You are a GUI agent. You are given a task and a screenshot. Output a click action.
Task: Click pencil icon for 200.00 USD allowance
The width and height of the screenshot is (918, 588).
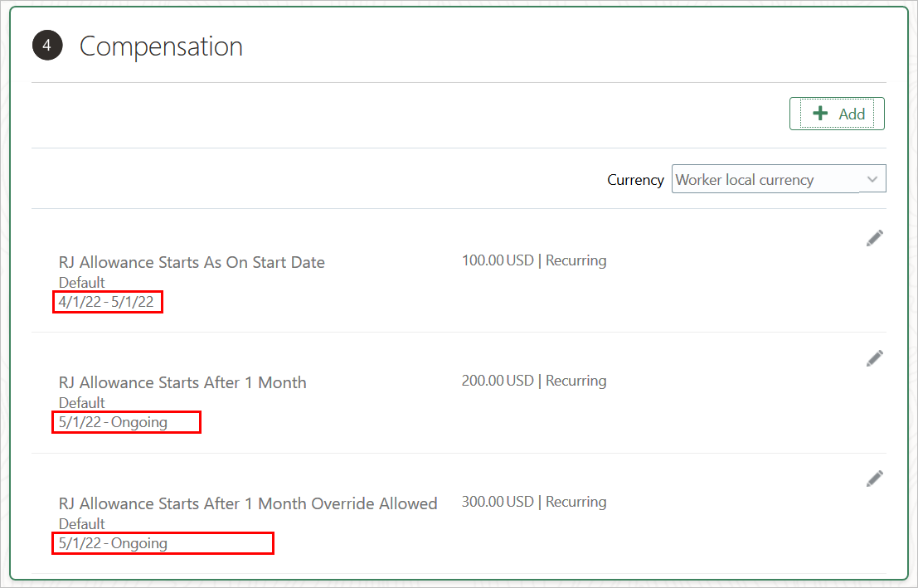[874, 358]
